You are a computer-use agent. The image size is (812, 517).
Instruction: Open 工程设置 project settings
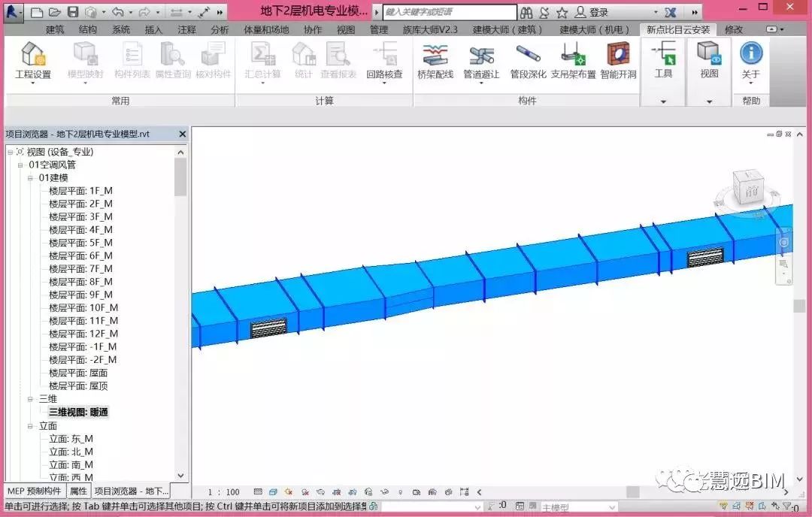click(x=32, y=62)
